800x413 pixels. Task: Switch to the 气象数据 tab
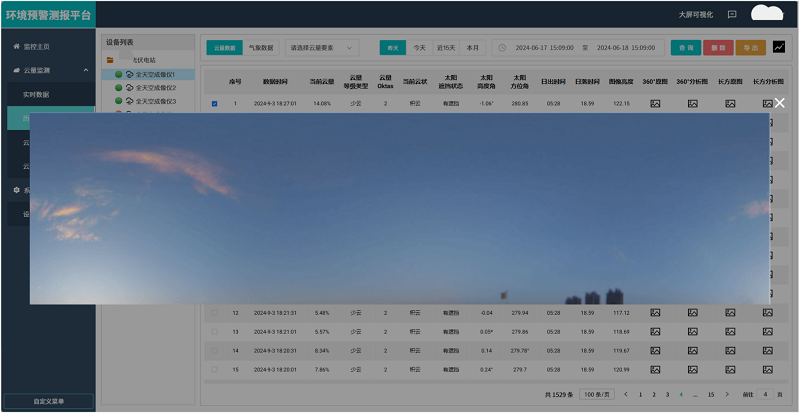tap(260, 47)
